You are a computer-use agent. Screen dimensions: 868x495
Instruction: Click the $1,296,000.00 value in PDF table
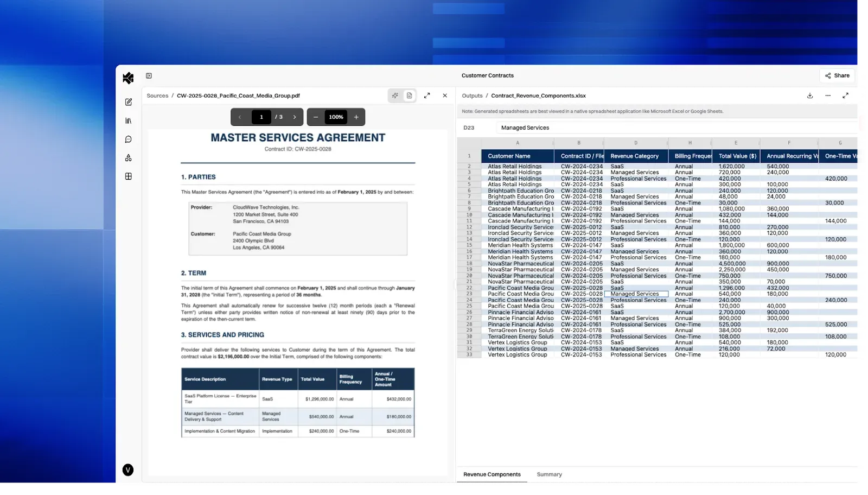(x=320, y=399)
